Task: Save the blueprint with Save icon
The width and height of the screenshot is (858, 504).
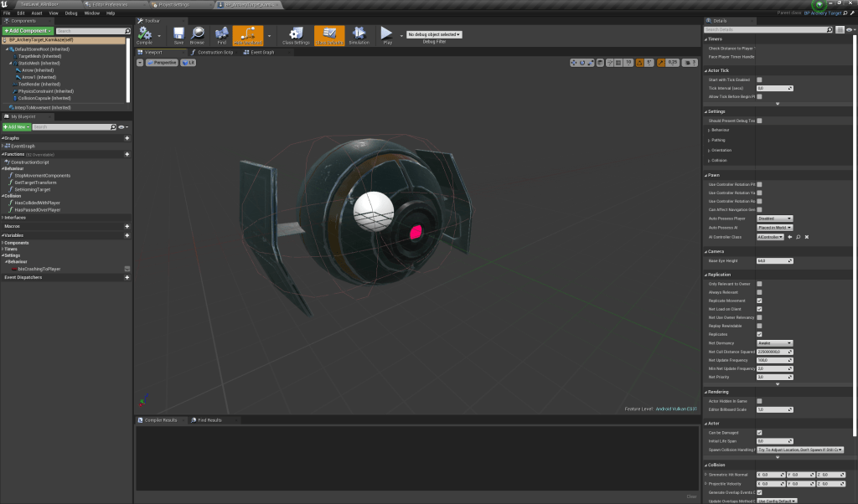Action: [178, 33]
